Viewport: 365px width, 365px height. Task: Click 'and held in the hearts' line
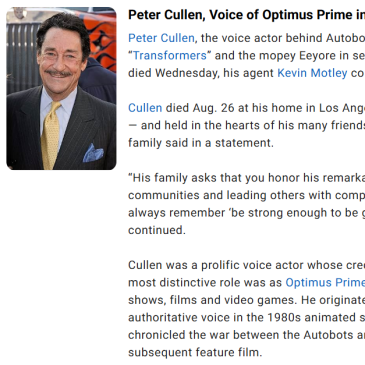click(246, 125)
